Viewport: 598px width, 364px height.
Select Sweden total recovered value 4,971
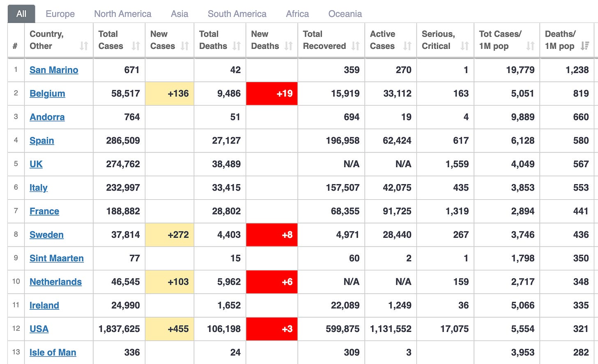pyautogui.click(x=347, y=235)
